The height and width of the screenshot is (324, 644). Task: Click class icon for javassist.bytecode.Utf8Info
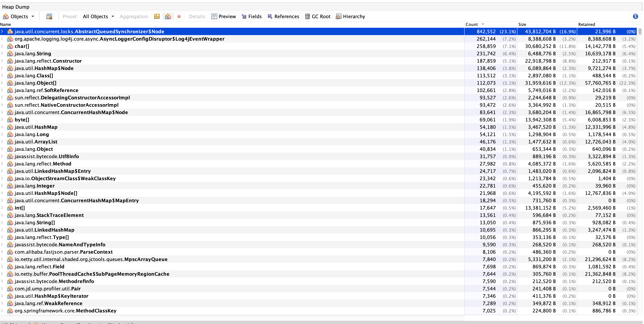coord(10,156)
